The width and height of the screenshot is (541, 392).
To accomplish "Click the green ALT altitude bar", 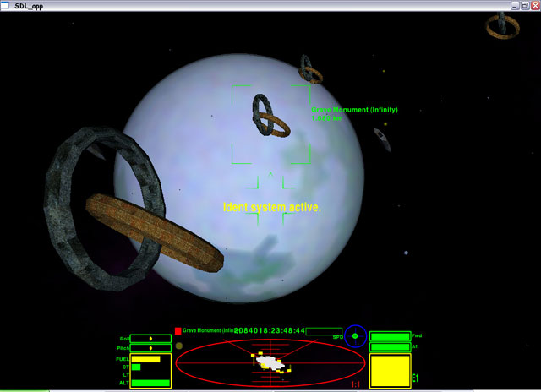I will 150,383.
